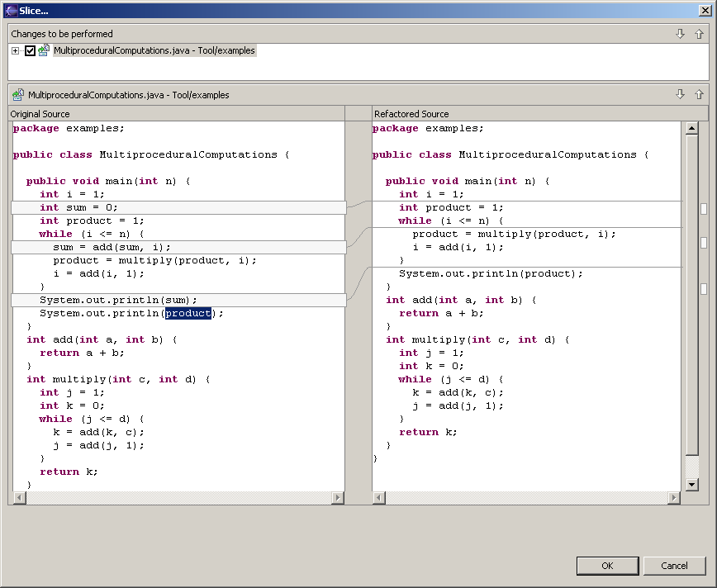Click the vertical scrollbar thumb in Refactored Source
This screenshot has height=588, width=717.
tap(692, 295)
